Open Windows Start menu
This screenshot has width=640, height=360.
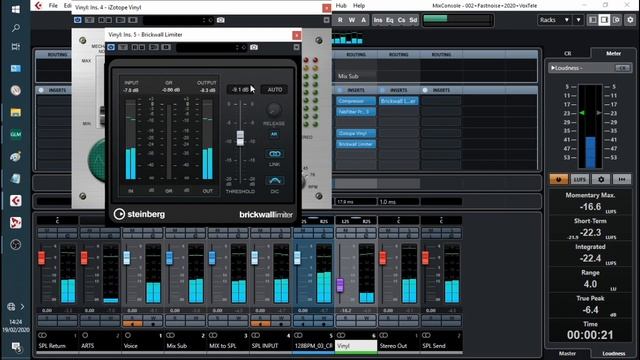click(x=16, y=9)
